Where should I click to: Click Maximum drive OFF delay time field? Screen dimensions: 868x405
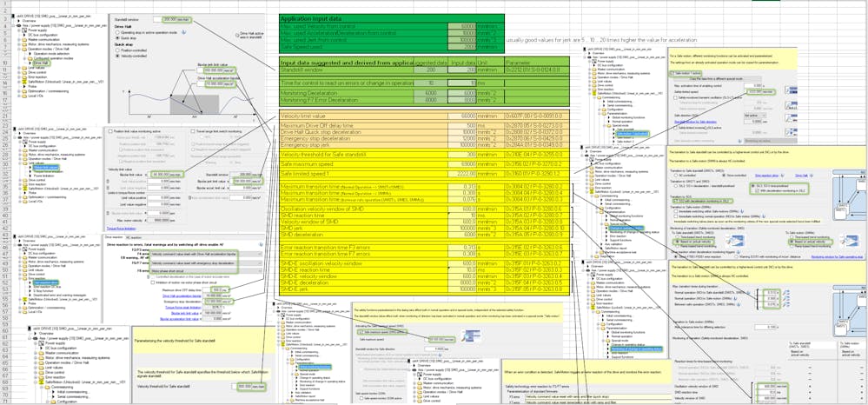coord(215,289)
